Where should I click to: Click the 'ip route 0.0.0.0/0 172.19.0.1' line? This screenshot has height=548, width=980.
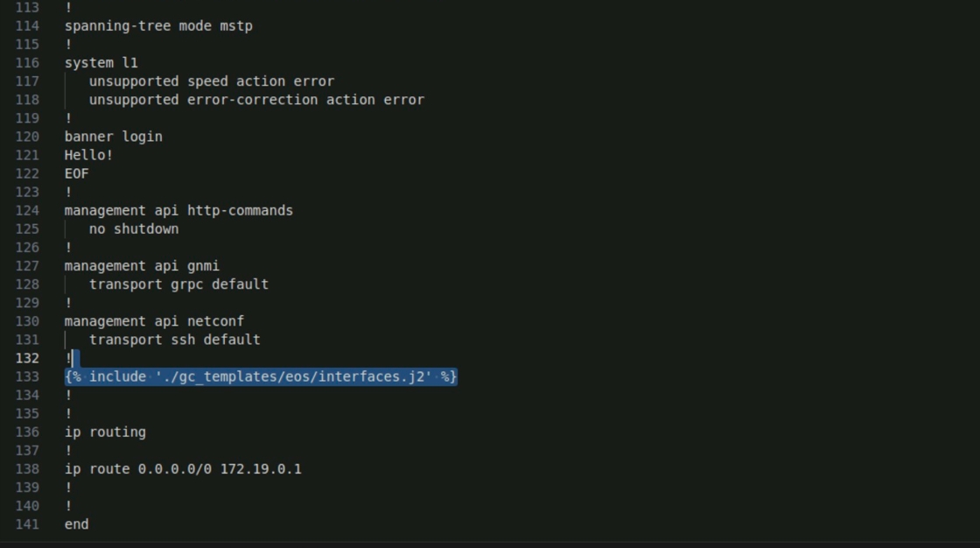pos(183,468)
